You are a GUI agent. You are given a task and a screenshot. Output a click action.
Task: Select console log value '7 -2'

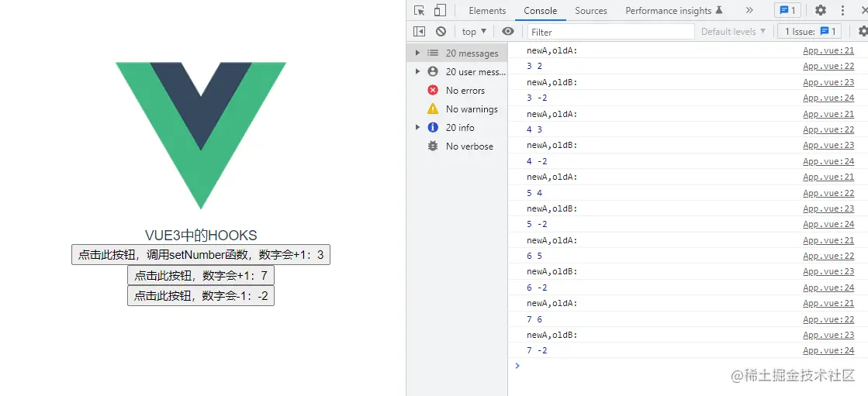[537, 350]
